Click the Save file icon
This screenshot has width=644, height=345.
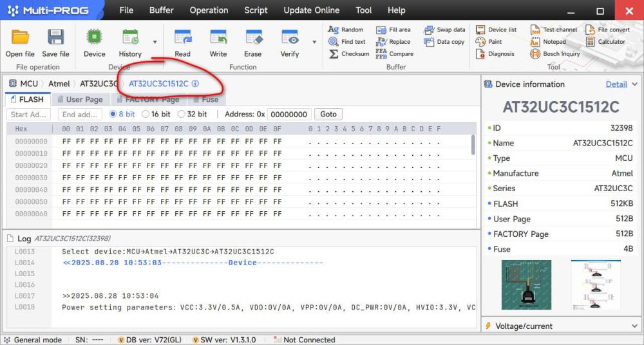coord(55,37)
